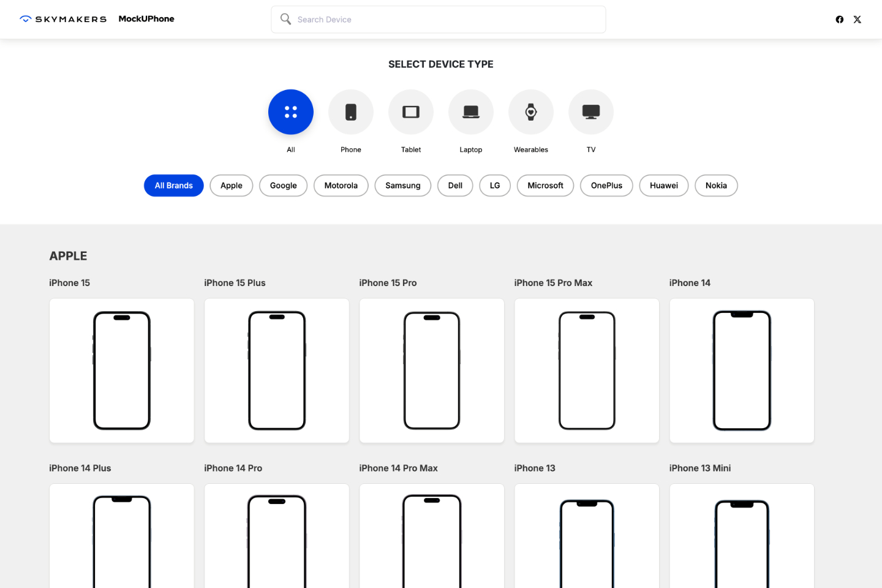
Task: Filter by LG brand
Action: click(x=495, y=186)
